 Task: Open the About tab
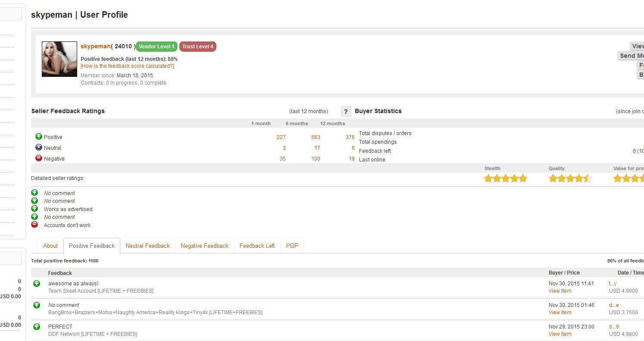[x=50, y=246]
